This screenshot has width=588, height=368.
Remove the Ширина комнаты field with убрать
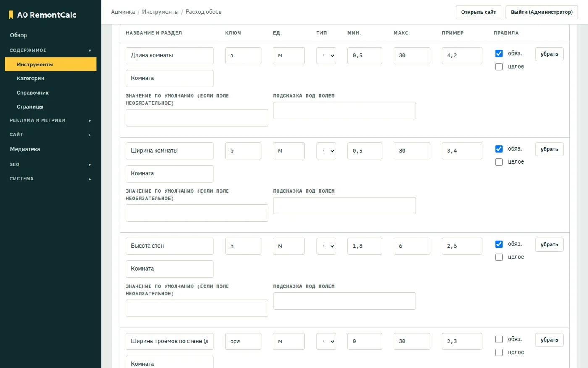549,149
